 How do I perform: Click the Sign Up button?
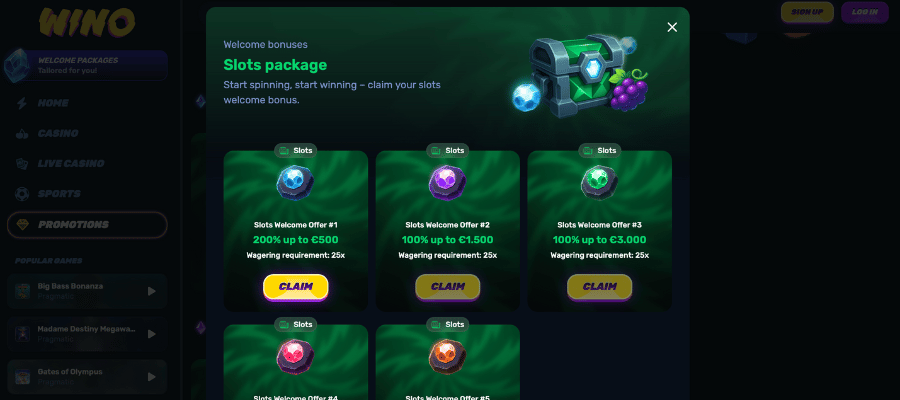click(x=807, y=12)
